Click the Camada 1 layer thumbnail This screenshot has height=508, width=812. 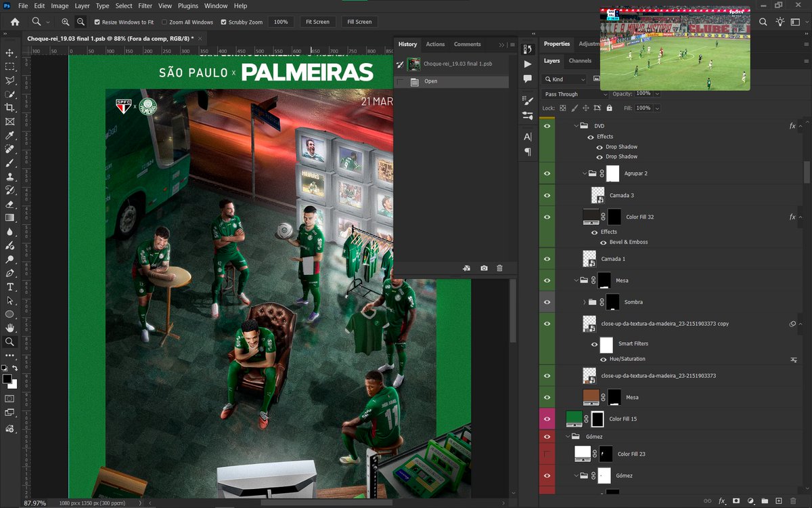point(589,259)
